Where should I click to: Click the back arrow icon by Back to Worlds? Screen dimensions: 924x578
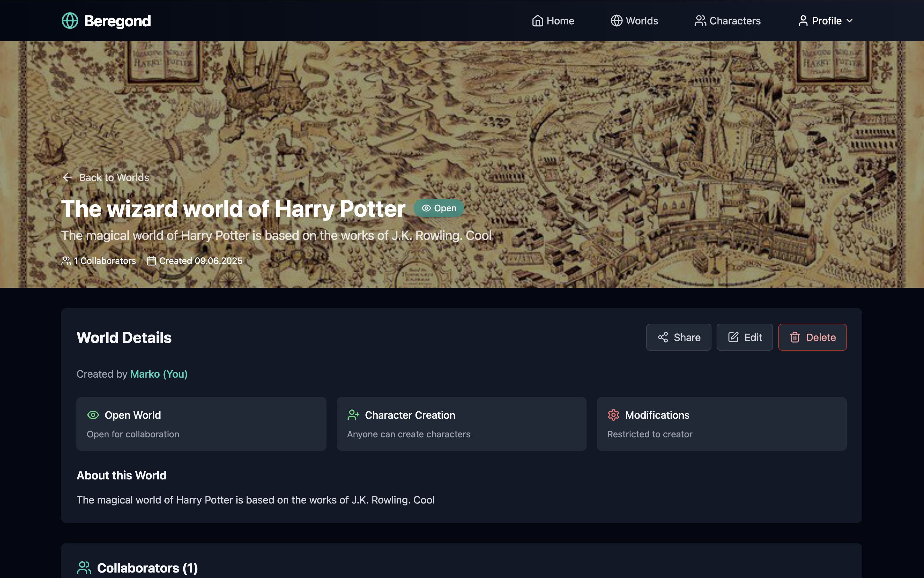(67, 177)
